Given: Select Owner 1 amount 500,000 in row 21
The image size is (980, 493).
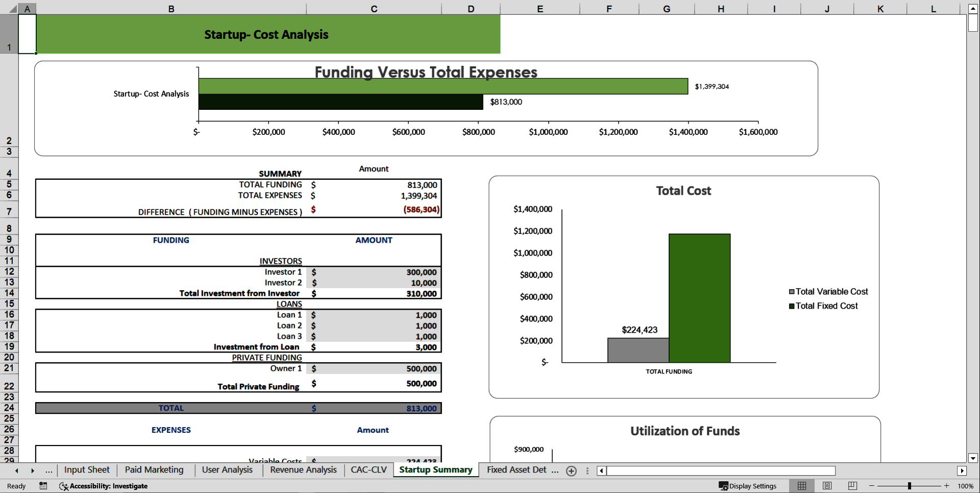Looking at the screenshot, I should click(x=374, y=368).
